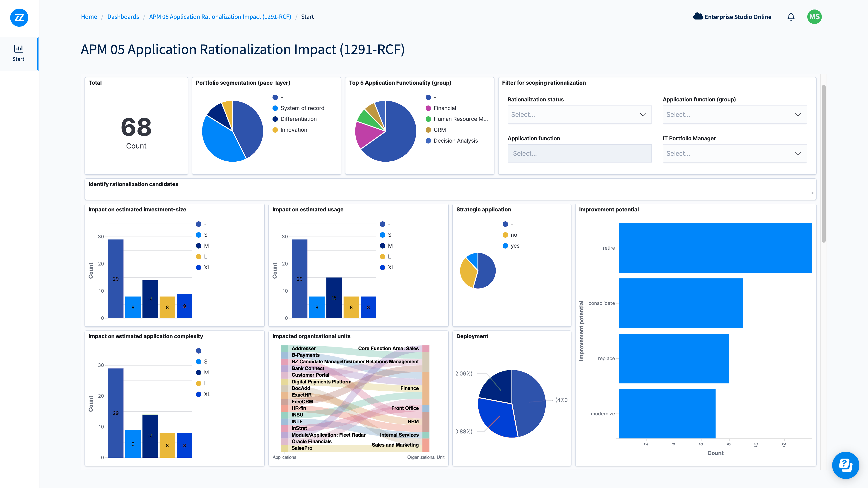Open the help chat widget
The height and width of the screenshot is (488, 868).
tap(845, 465)
